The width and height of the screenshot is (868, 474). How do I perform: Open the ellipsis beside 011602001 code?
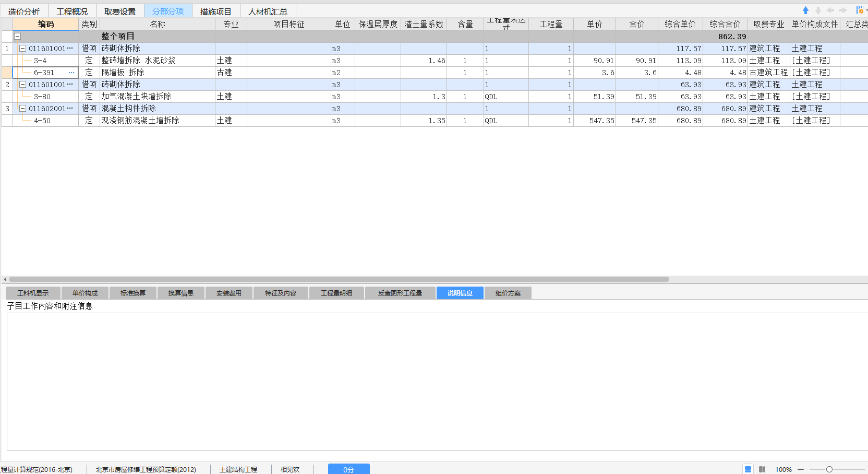pos(70,109)
